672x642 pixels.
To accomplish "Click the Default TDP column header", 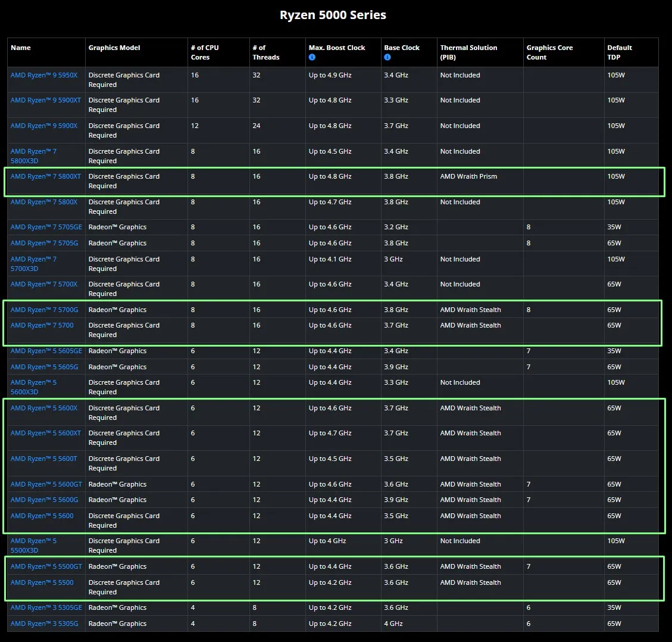I will pyautogui.click(x=620, y=52).
